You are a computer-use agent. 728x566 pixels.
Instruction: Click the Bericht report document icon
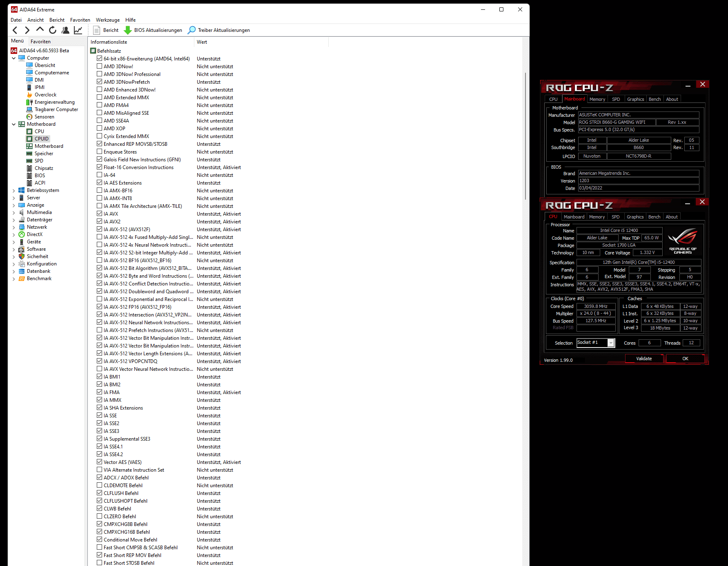point(97,30)
